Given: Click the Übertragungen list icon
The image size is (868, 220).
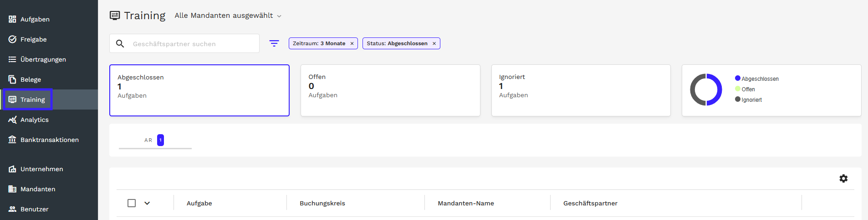Looking at the screenshot, I should tap(12, 59).
